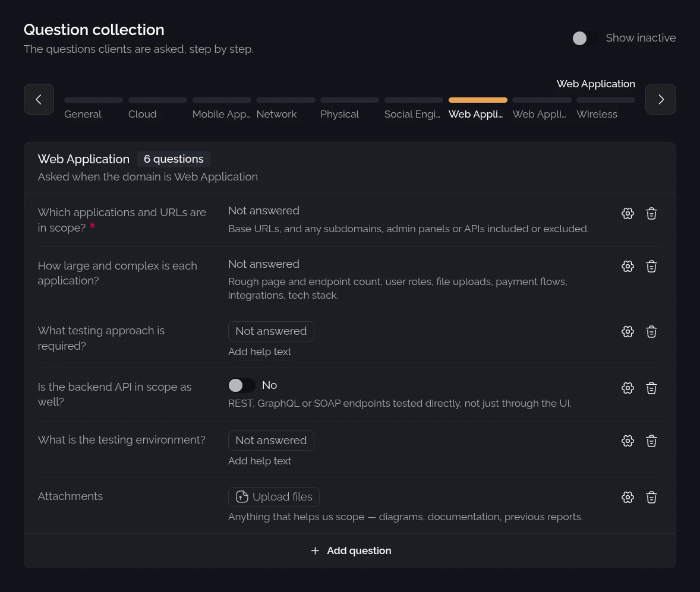Open settings for applications and URLs question
Viewport: 700px width, 592px height.
(x=628, y=214)
